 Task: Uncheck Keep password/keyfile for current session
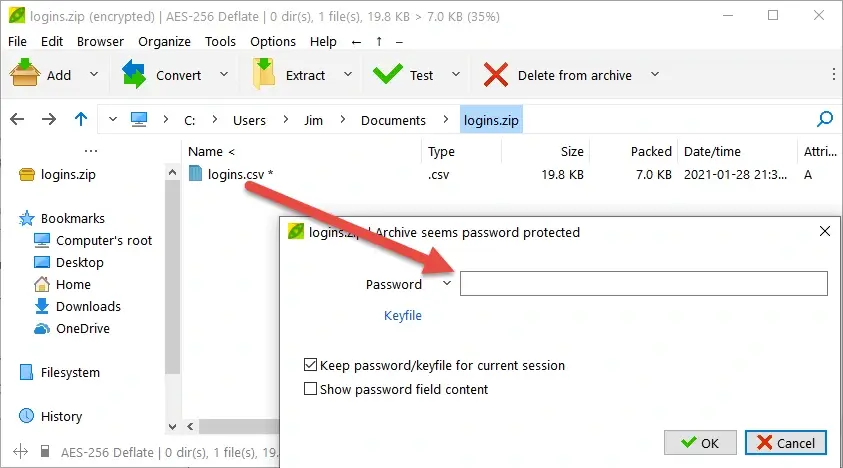point(310,366)
